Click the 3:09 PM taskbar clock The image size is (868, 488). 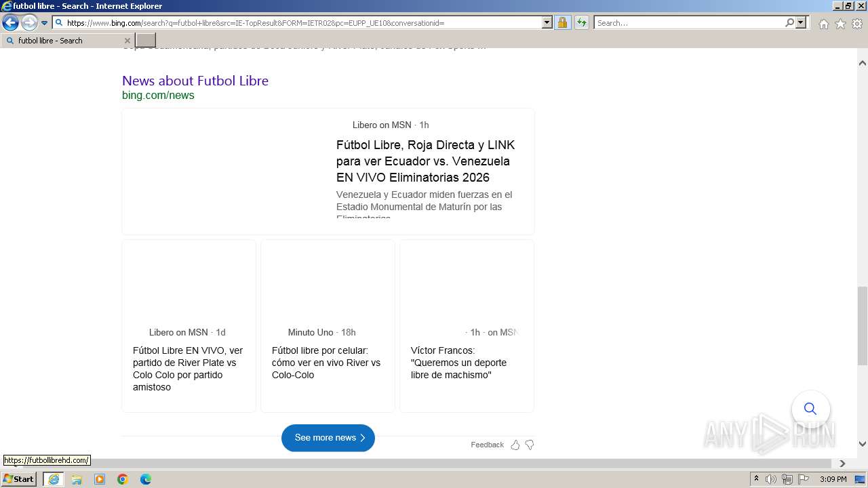[x=833, y=479]
